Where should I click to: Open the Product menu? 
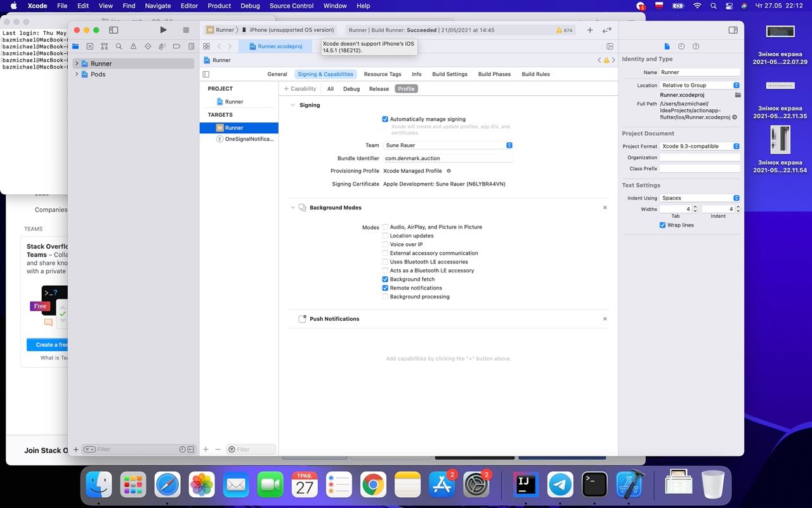click(x=219, y=6)
